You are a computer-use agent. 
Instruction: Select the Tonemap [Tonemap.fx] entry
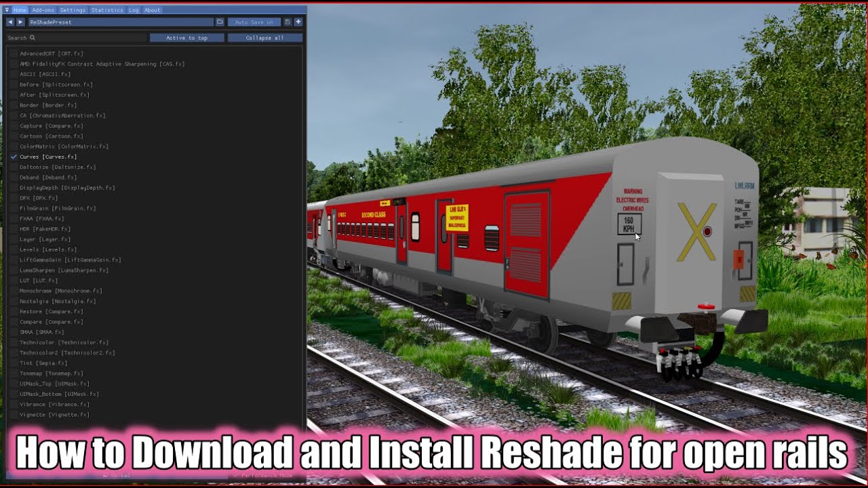(x=52, y=373)
